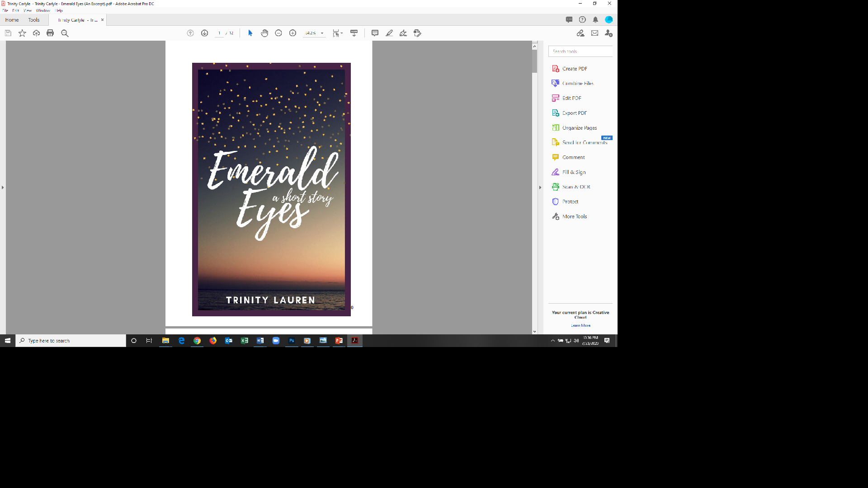The height and width of the screenshot is (488, 868).
Task: Click the Search tools field
Action: click(x=581, y=51)
